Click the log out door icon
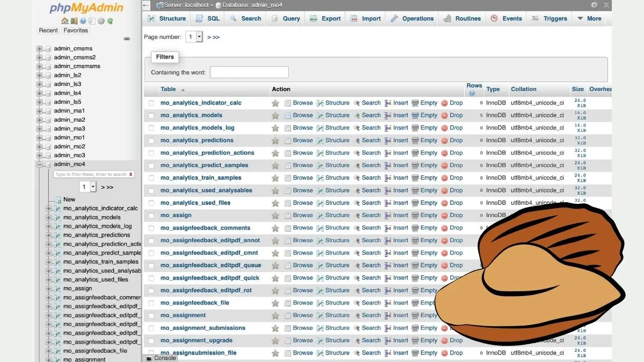This screenshot has width=644, height=362. 74,21
